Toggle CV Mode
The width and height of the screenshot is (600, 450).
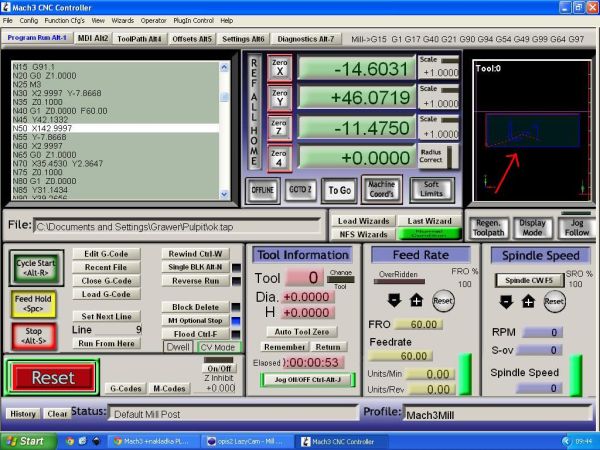tap(218, 347)
